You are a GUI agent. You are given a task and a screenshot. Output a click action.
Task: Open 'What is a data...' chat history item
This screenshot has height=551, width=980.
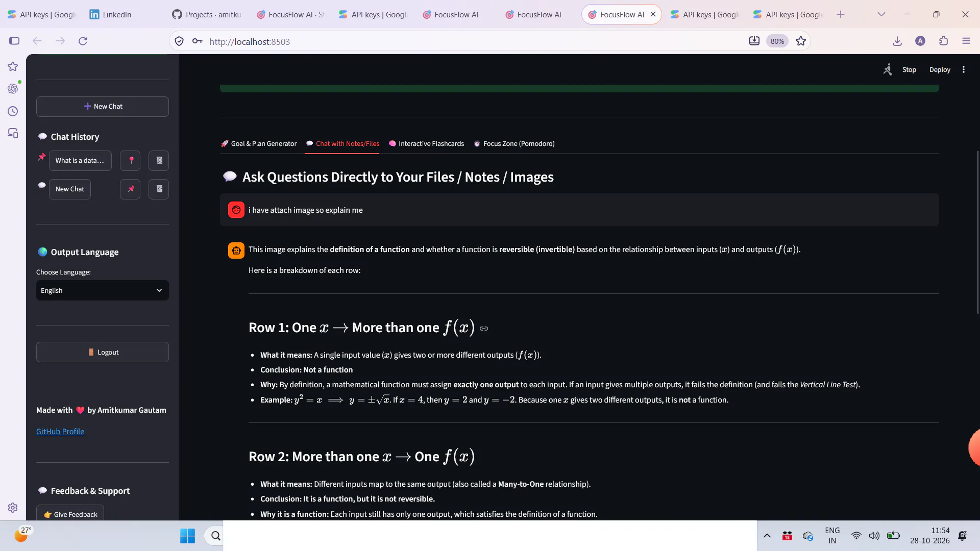[x=80, y=160]
